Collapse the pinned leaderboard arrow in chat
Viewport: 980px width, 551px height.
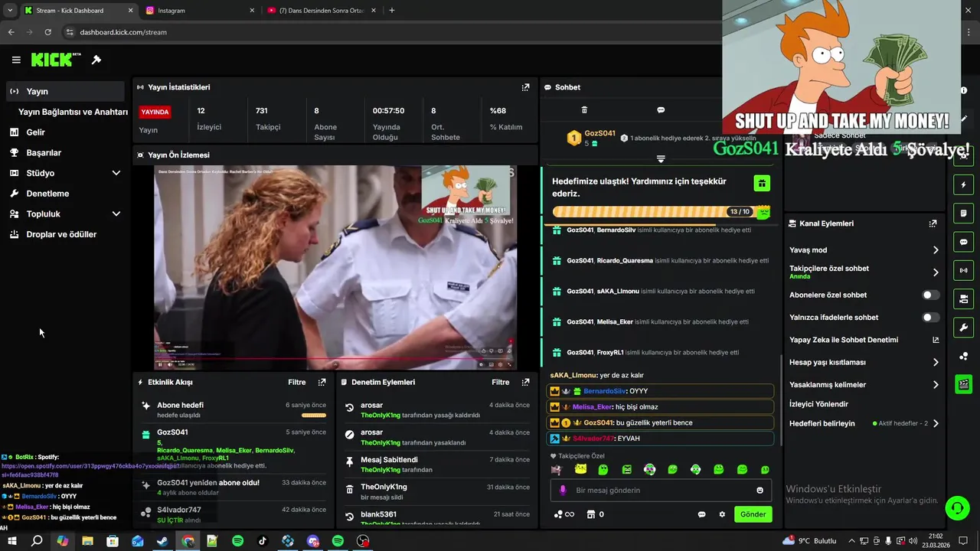coord(661,159)
